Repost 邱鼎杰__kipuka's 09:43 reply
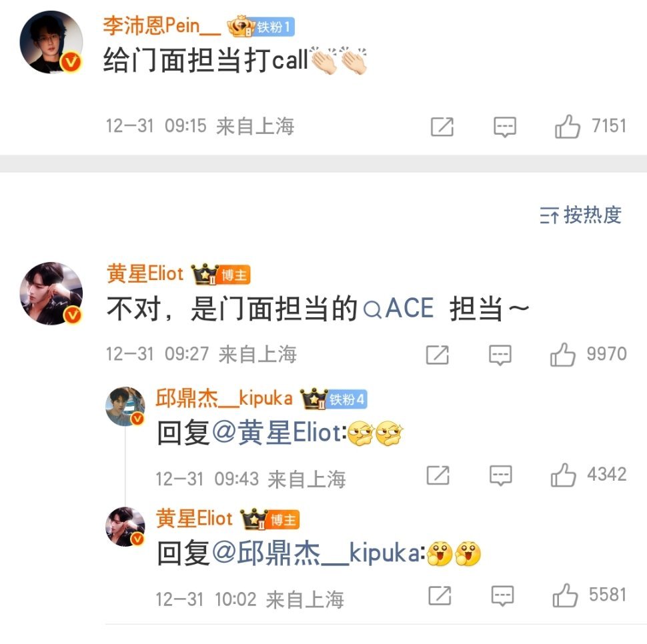 point(438,475)
